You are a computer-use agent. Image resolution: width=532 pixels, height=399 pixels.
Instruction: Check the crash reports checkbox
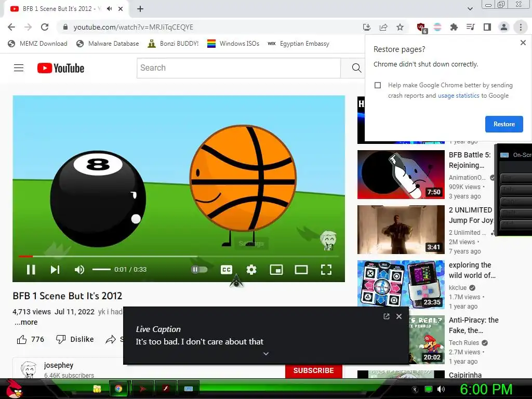click(378, 85)
